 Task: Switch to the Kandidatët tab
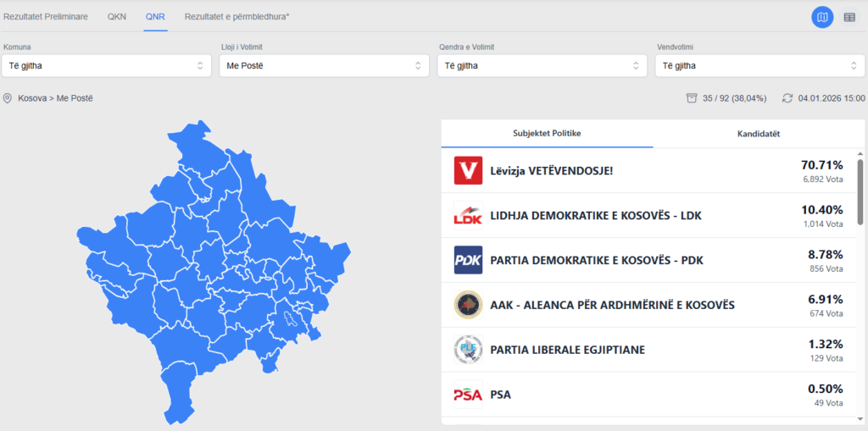coord(759,134)
